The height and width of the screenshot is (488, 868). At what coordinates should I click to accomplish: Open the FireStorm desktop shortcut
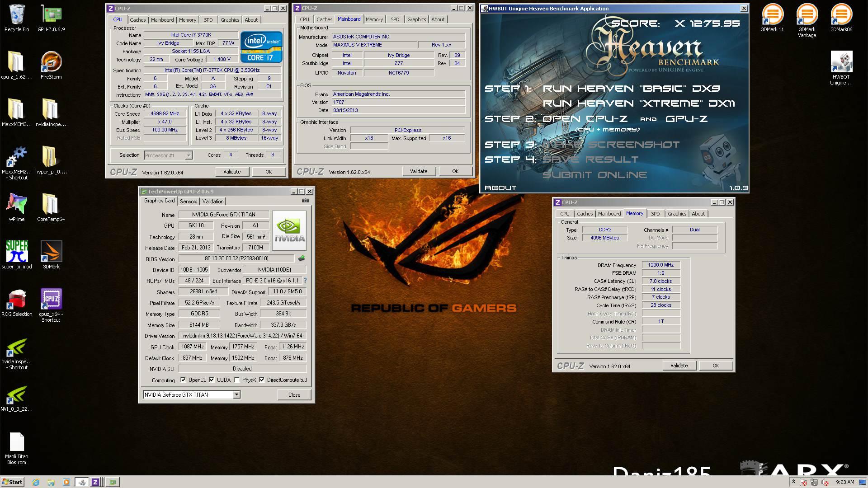[51, 65]
